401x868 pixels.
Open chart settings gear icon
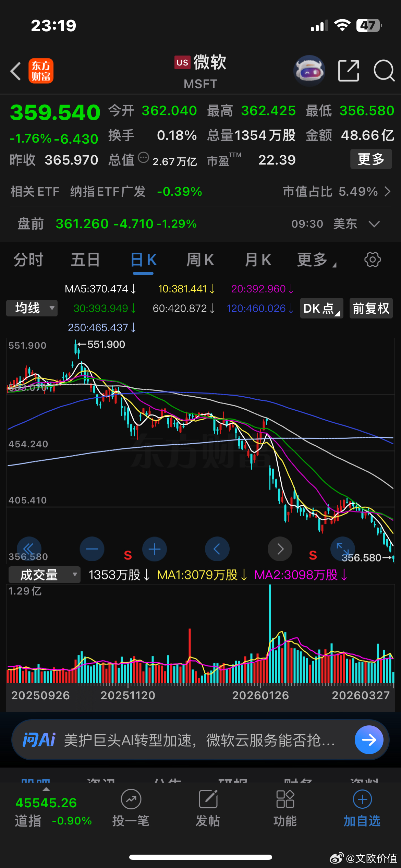(373, 260)
